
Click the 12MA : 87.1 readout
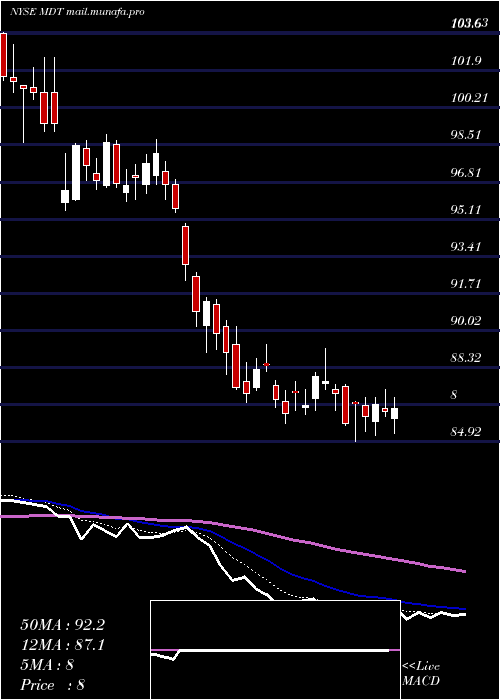(x=62, y=645)
